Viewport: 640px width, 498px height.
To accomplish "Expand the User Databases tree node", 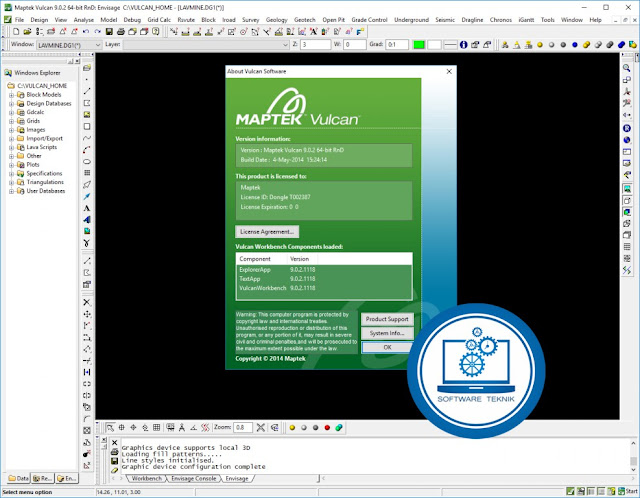I will tap(11, 191).
